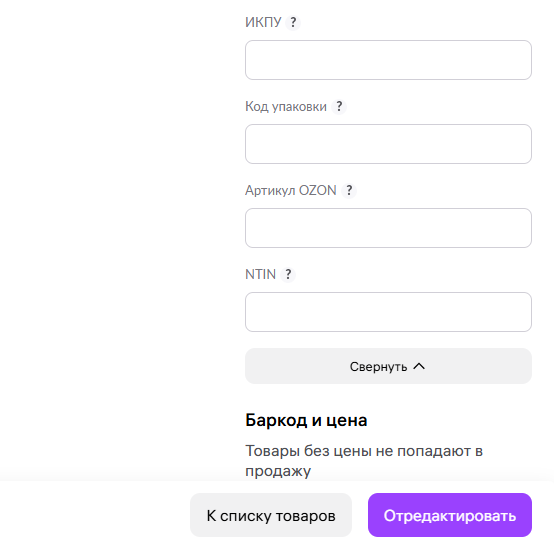Select the Артикул OZON input field
554x541 pixels.
[x=388, y=228]
